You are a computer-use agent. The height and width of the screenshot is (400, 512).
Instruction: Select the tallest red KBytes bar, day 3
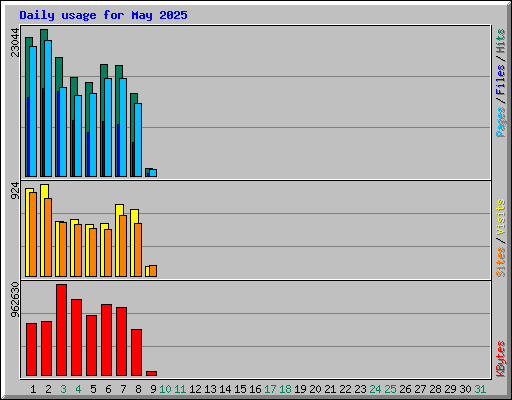pos(61,330)
